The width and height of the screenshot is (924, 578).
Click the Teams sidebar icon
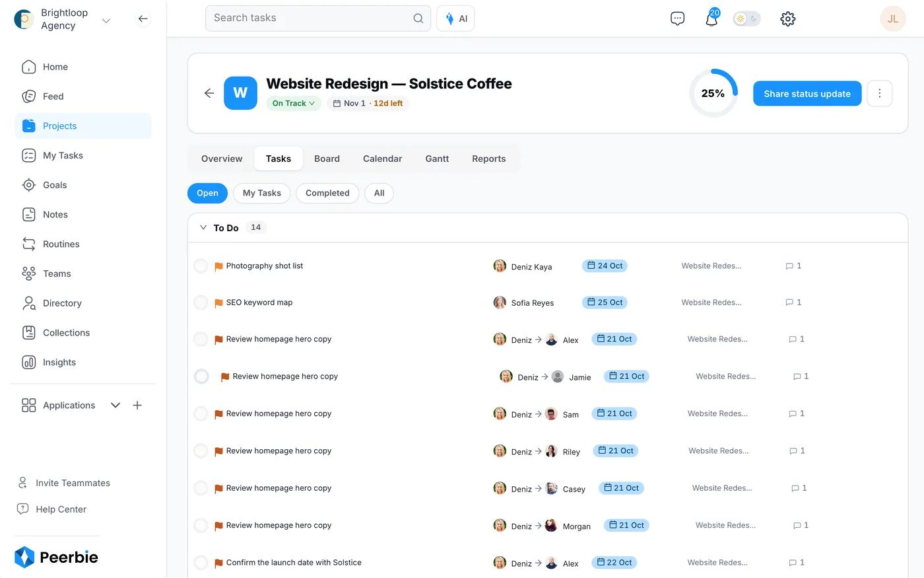pyautogui.click(x=29, y=273)
